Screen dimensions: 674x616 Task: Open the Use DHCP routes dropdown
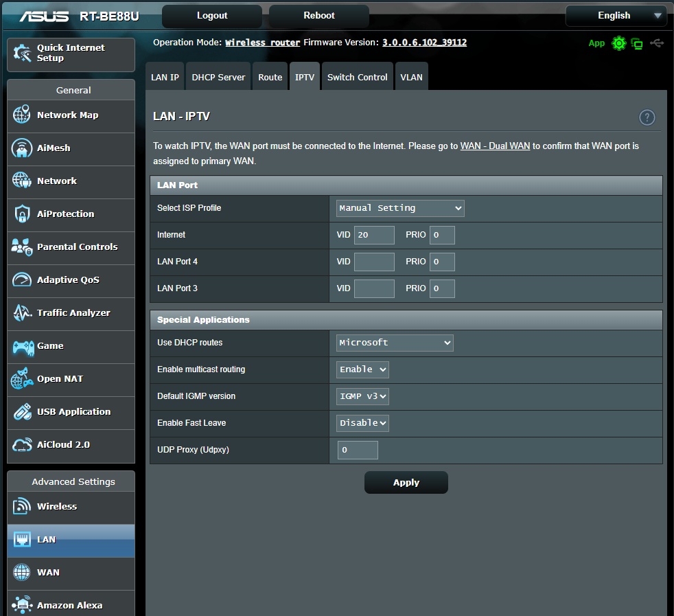pyautogui.click(x=395, y=343)
